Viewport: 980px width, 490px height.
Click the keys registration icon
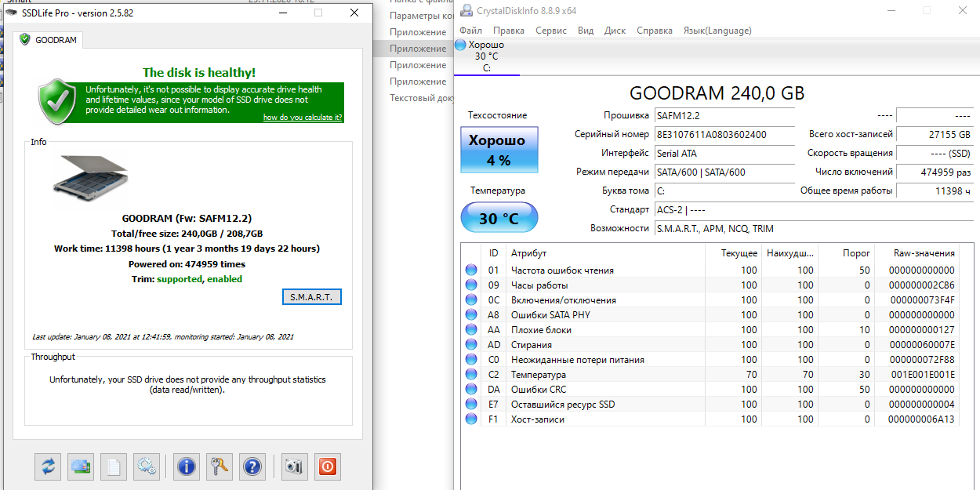[220, 466]
